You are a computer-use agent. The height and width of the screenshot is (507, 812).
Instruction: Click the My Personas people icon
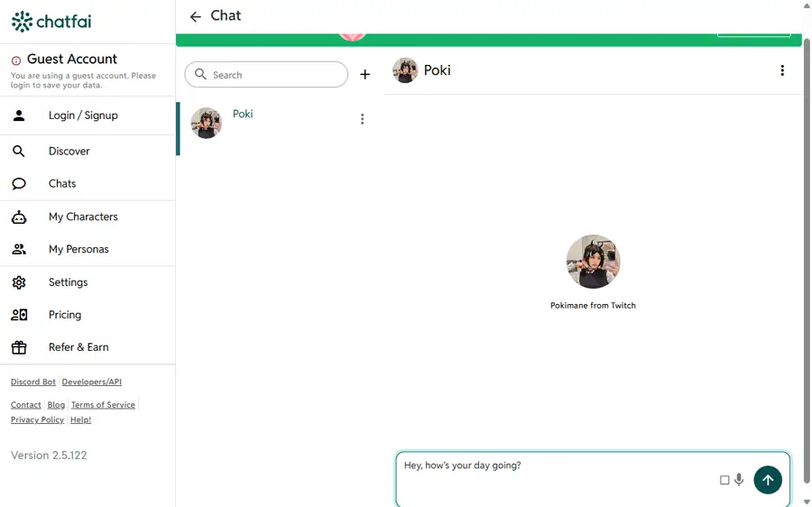pos(19,249)
